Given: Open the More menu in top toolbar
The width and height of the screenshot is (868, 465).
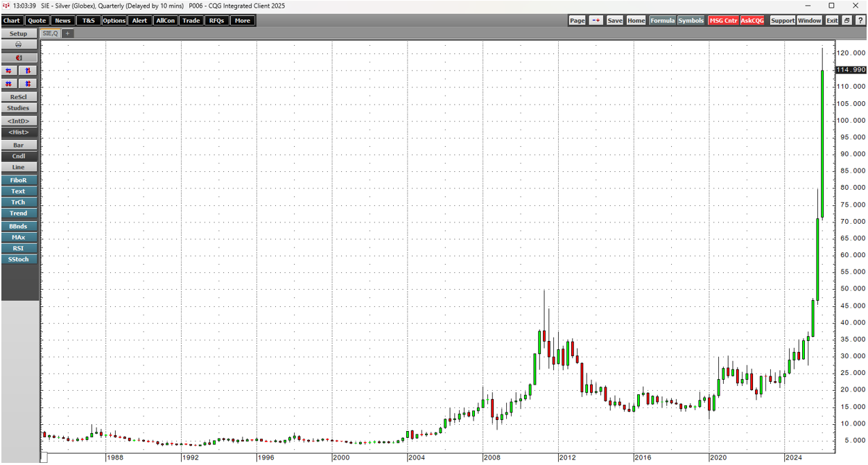Looking at the screenshot, I should [242, 21].
